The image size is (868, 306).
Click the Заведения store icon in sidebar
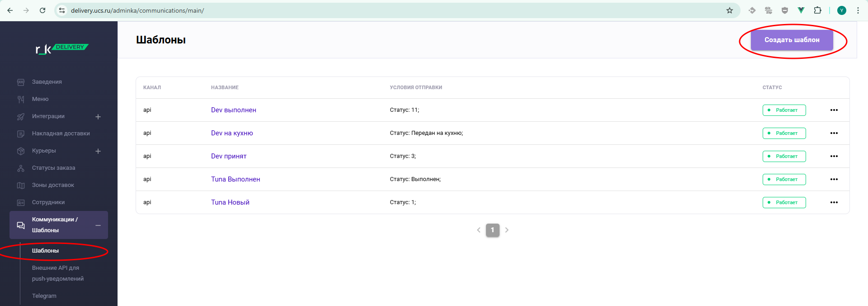(x=21, y=82)
